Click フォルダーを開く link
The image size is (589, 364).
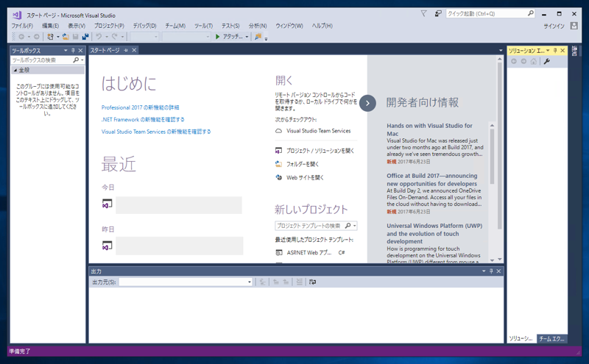click(303, 164)
